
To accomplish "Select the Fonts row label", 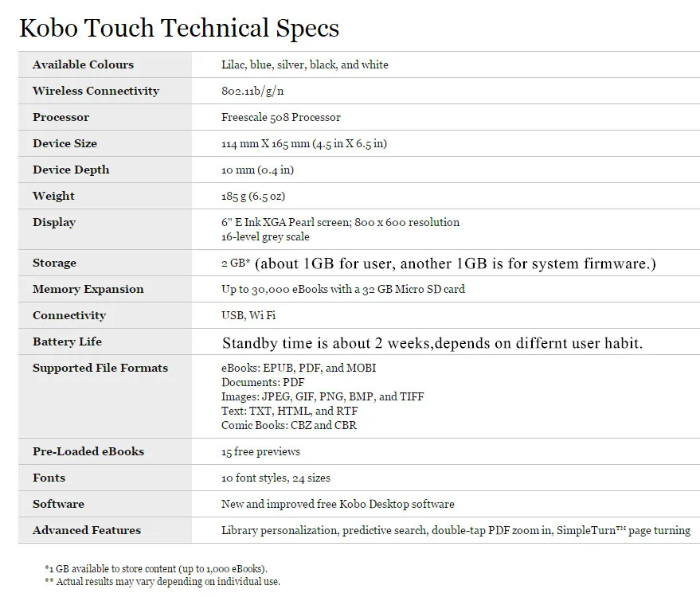I will (x=49, y=478).
